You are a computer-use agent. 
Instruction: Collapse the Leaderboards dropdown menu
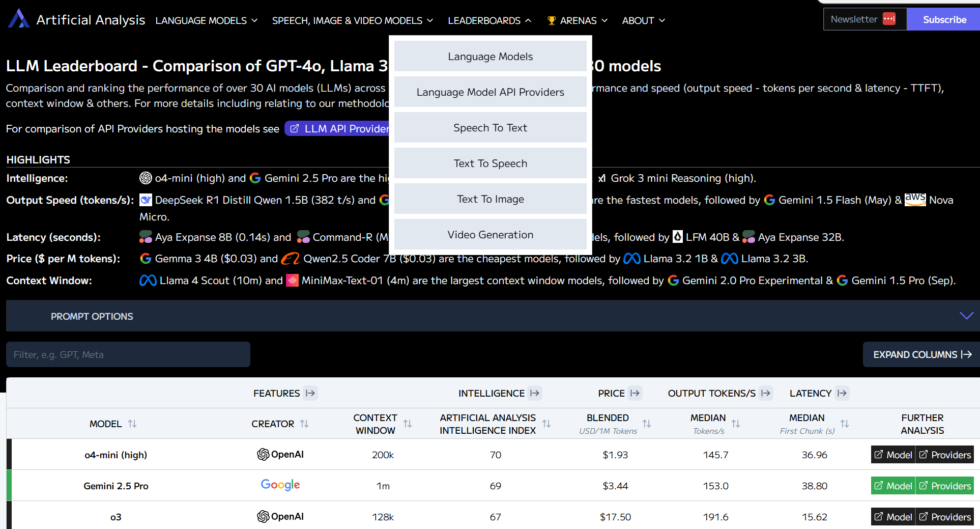(489, 20)
